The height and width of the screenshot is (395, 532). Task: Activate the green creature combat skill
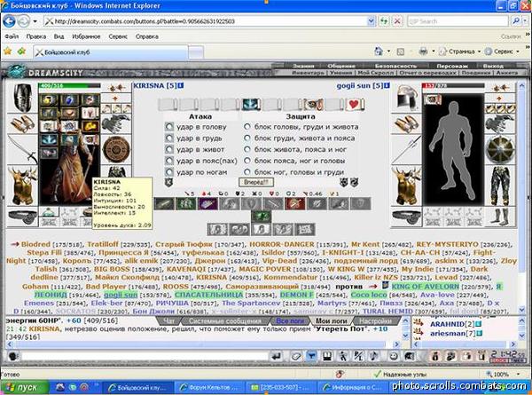click(186, 204)
